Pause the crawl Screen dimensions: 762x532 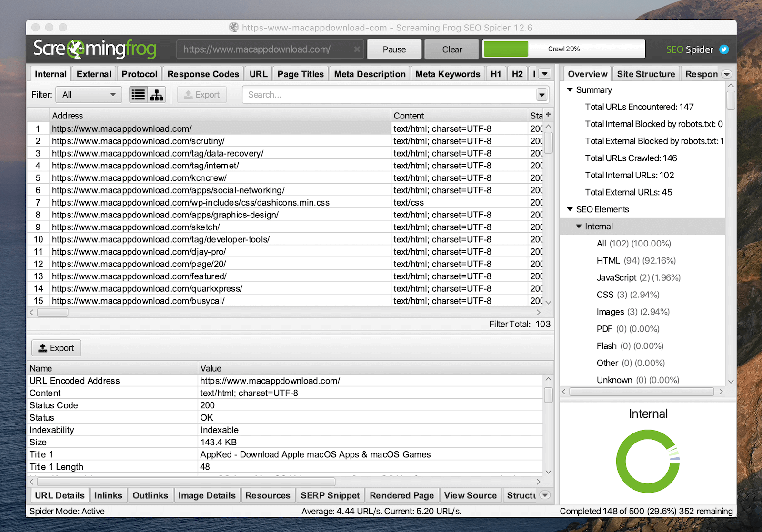pos(394,49)
